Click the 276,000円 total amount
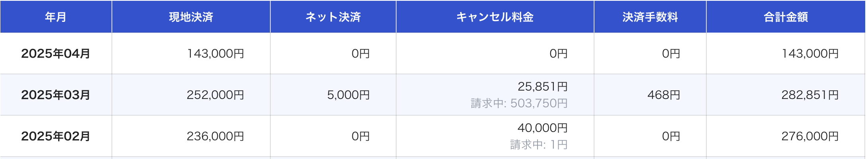 (x=810, y=136)
